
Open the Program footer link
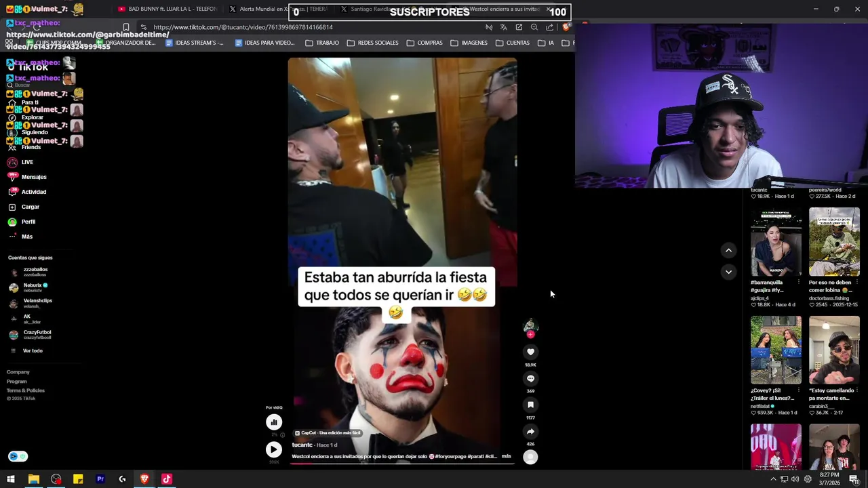pyautogui.click(x=17, y=382)
